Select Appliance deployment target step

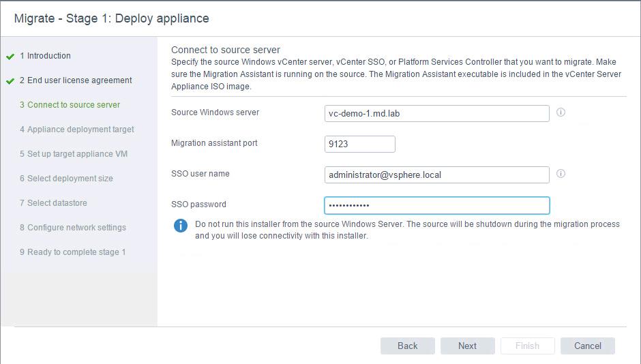tap(77, 129)
